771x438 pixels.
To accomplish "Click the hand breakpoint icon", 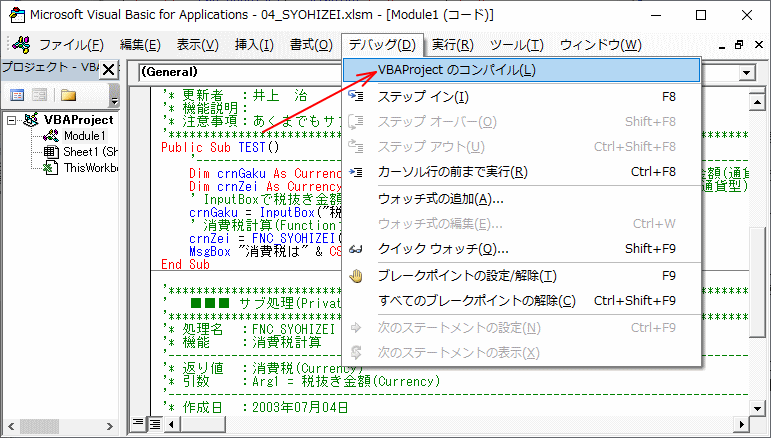I will (356, 276).
